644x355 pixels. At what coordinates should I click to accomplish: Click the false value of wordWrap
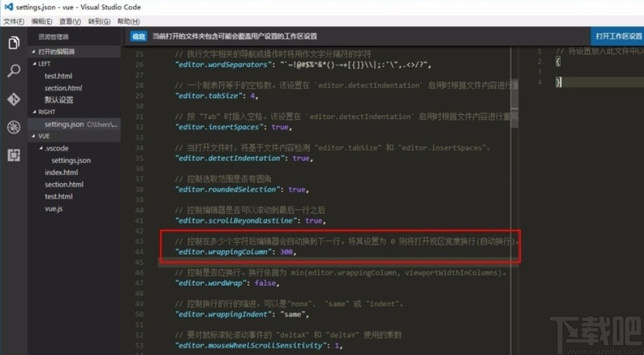point(265,282)
